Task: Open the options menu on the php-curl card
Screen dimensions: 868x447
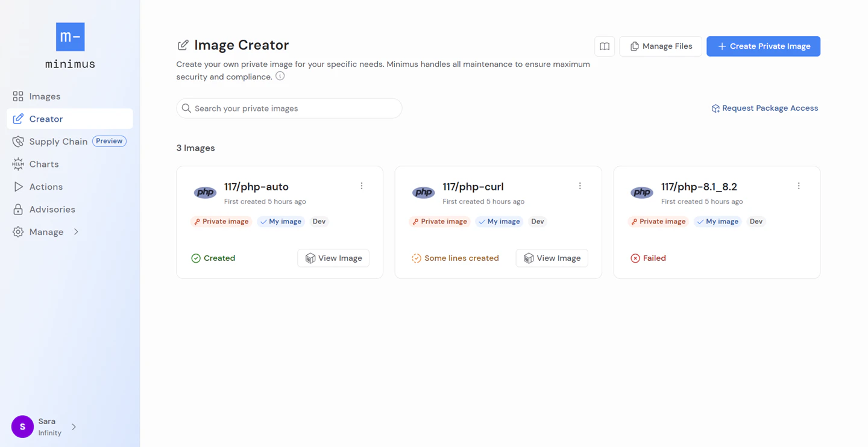Action: [x=580, y=186]
